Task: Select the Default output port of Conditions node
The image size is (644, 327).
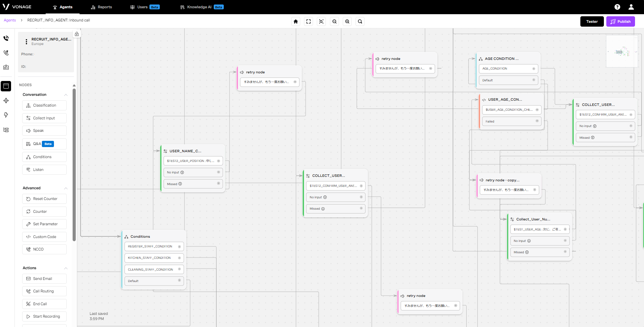Action: [179, 281]
